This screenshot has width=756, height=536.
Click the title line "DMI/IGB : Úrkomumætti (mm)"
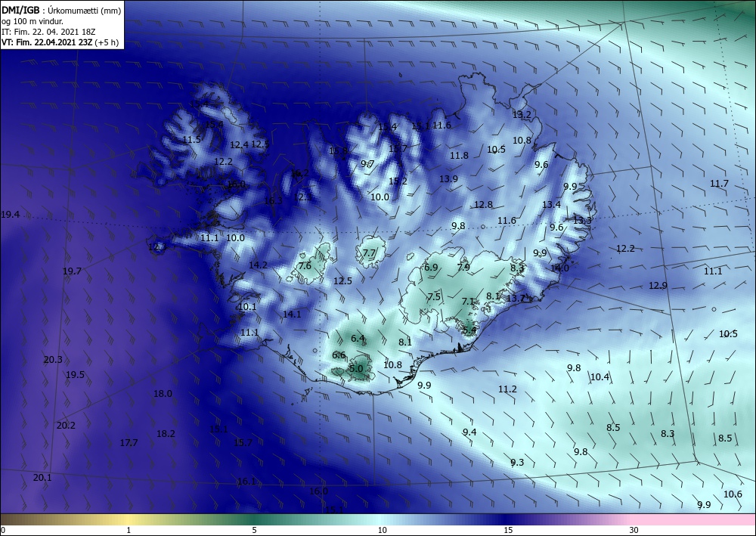(x=61, y=10)
